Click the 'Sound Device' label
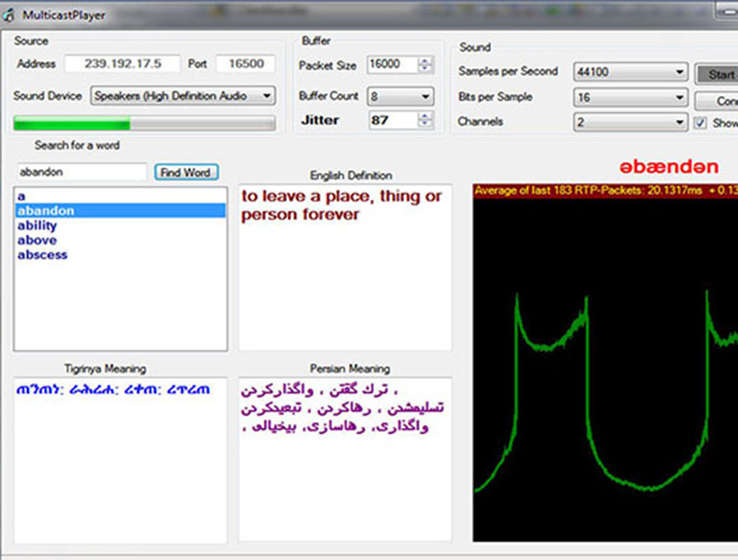This screenshot has width=738, height=560. [48, 96]
